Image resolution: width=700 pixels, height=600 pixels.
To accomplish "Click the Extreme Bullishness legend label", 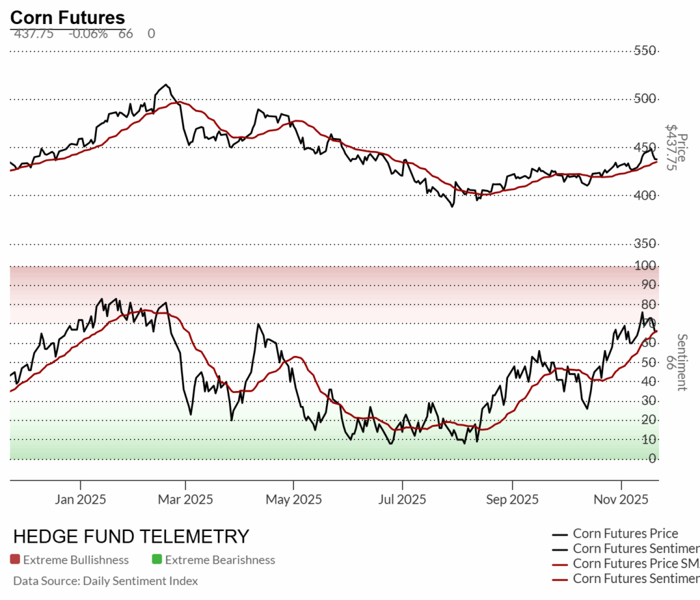I will [x=76, y=560].
